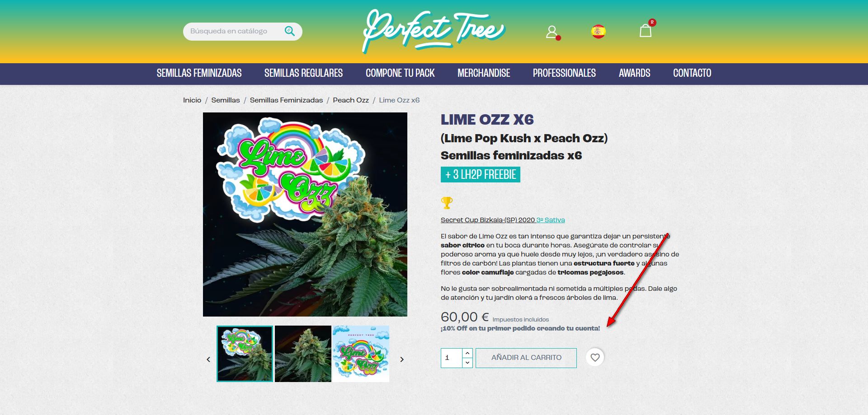The width and height of the screenshot is (868, 415).
Task: Click the search magnifier icon
Action: pos(290,31)
